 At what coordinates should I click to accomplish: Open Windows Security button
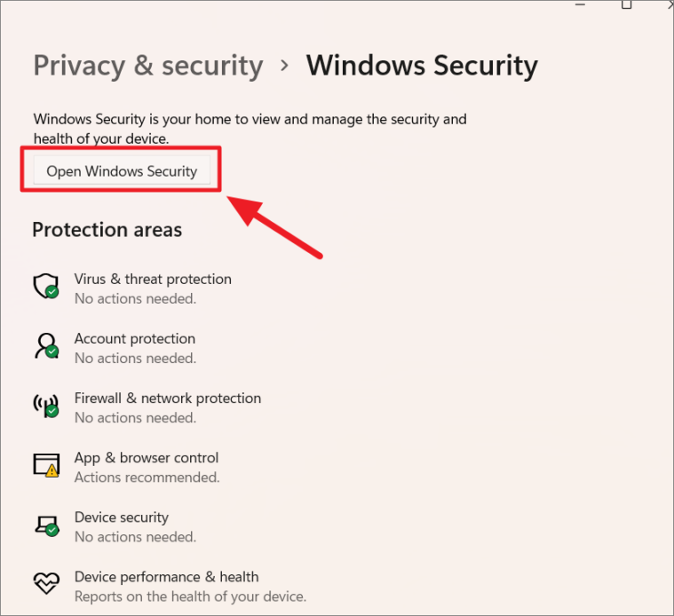point(122,171)
